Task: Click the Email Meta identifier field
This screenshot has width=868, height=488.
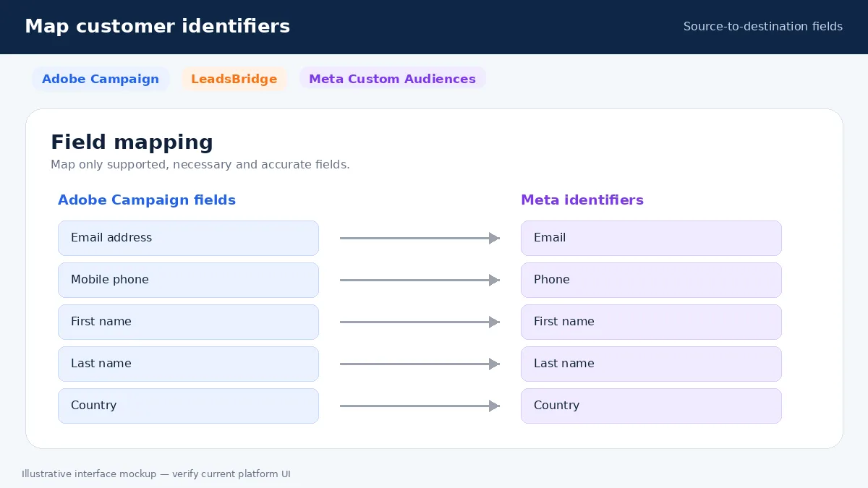Action: pos(651,238)
